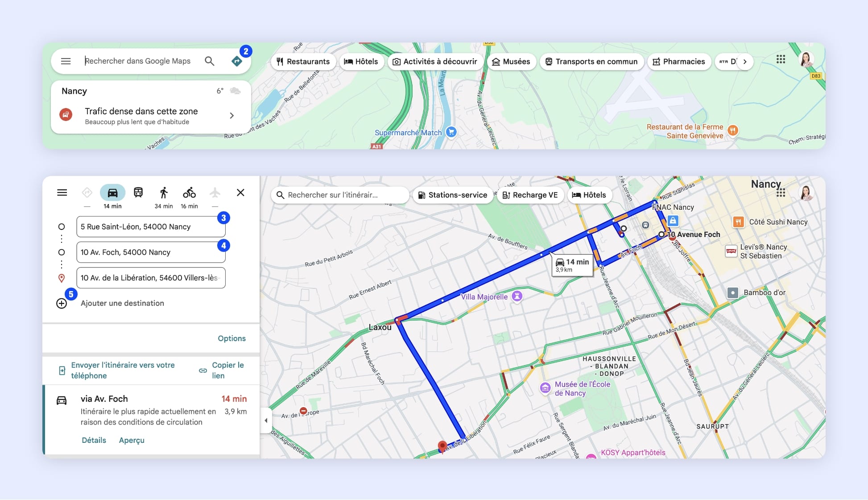Add a destination with the plus icon
This screenshot has width=868, height=500.
(62, 303)
